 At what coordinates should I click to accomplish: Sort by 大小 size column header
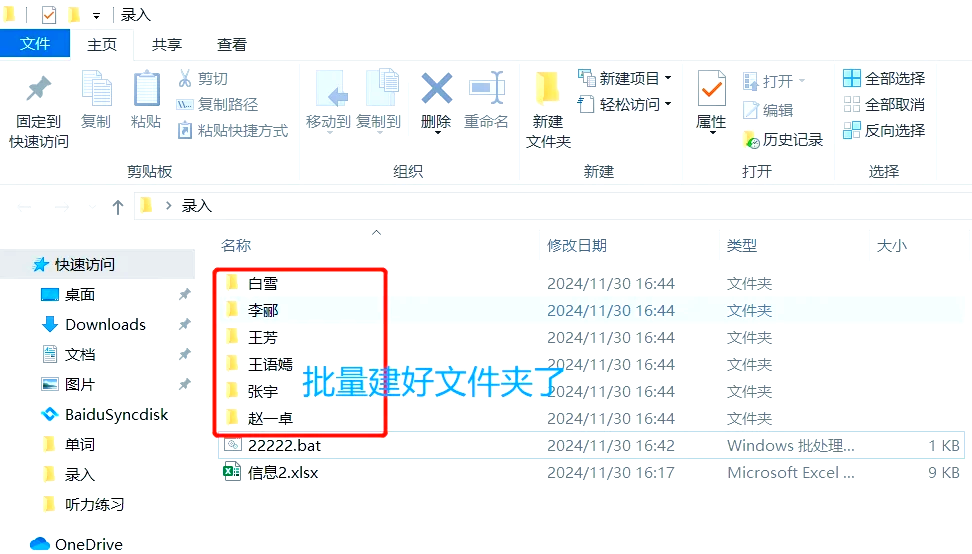pos(891,245)
